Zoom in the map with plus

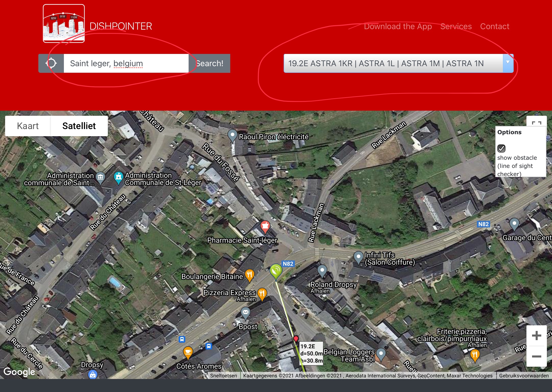tap(536, 336)
